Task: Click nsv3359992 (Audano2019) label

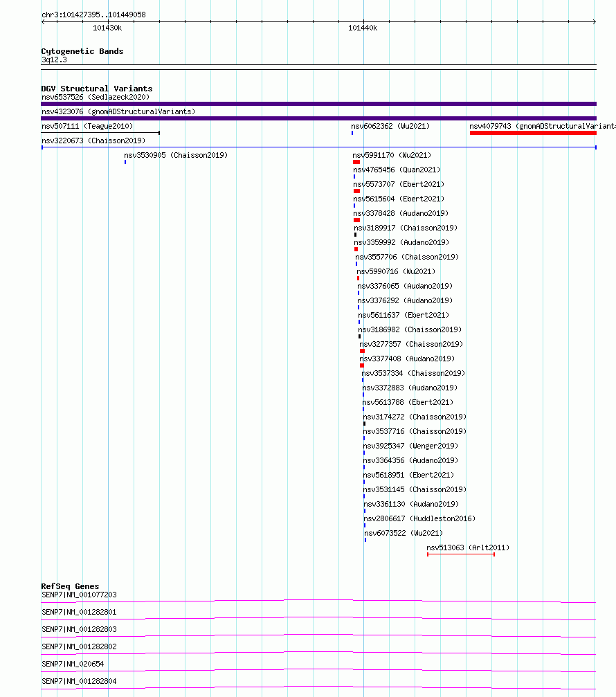Action: click(401, 243)
